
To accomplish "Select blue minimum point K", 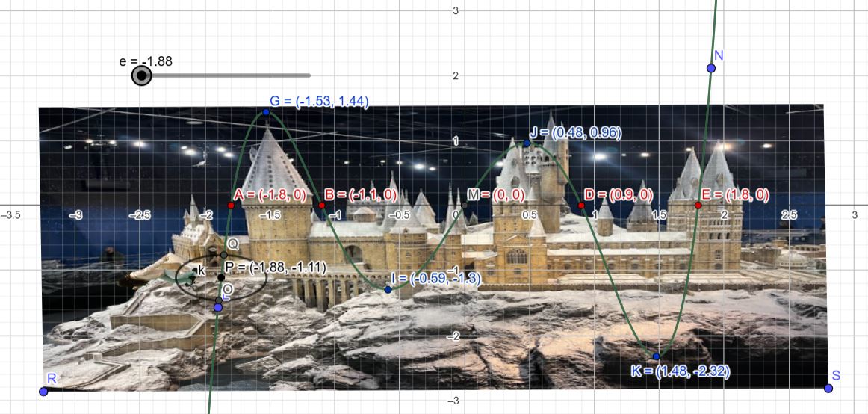I will [x=657, y=356].
